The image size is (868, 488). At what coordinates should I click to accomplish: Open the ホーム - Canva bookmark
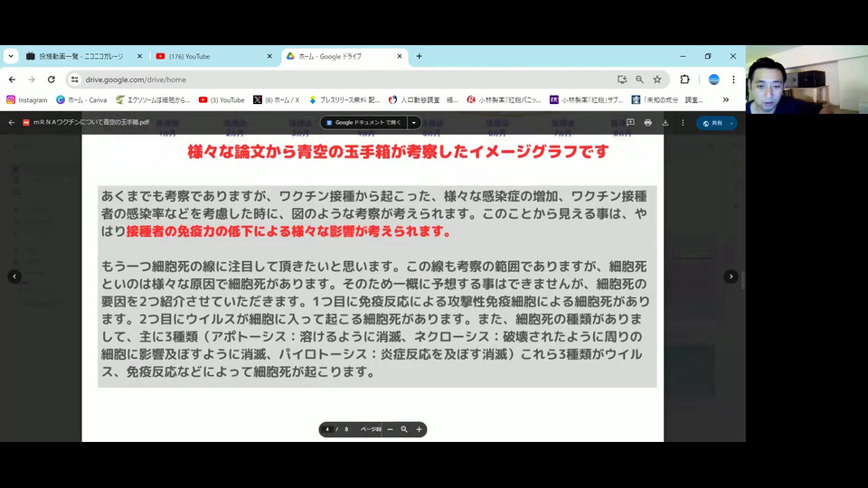point(81,100)
